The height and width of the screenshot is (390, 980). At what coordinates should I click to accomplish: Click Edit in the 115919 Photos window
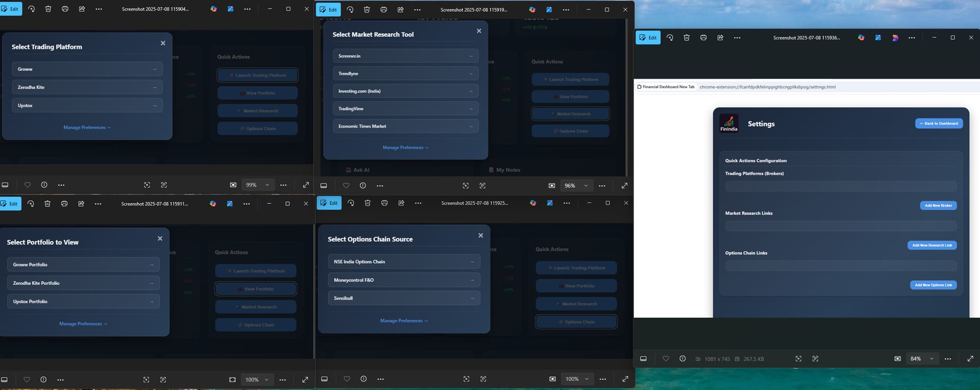(329, 10)
